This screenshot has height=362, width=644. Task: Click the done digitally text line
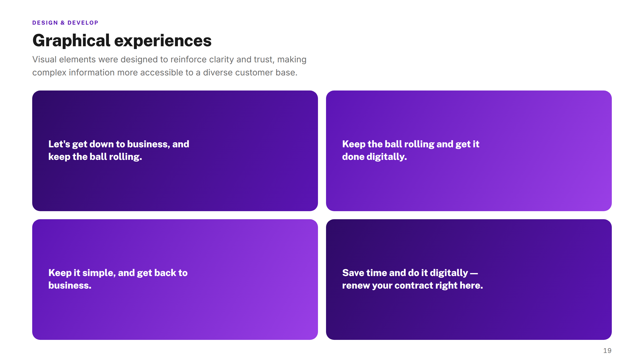click(x=374, y=157)
